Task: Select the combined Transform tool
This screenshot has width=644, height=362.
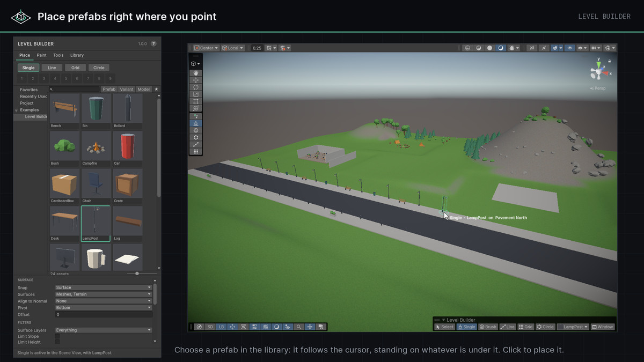Action: point(196,108)
